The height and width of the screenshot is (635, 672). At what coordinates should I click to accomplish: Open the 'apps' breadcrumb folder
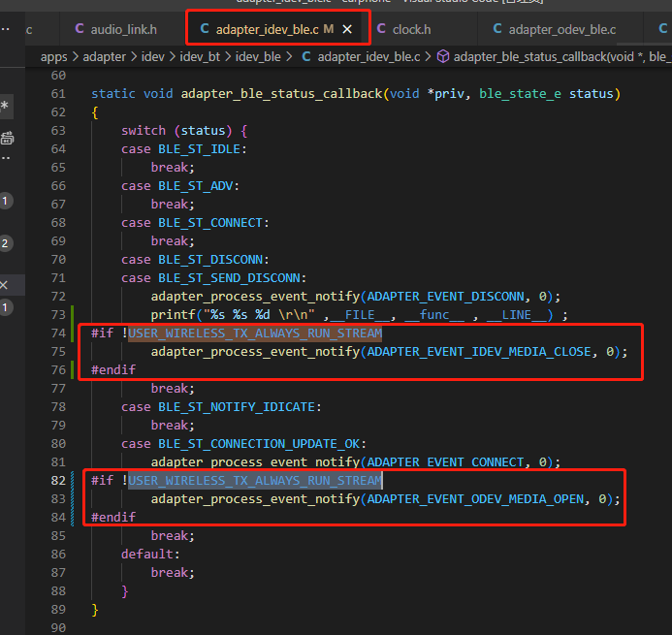click(x=53, y=56)
